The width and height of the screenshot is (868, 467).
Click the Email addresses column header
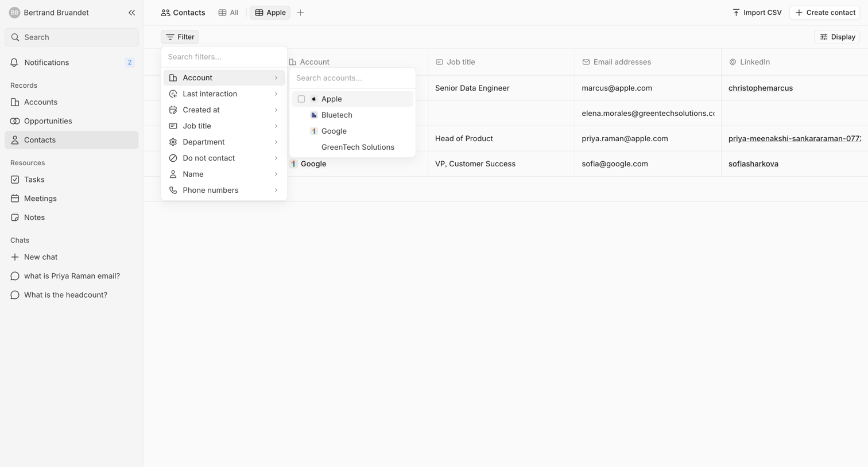(x=648, y=62)
